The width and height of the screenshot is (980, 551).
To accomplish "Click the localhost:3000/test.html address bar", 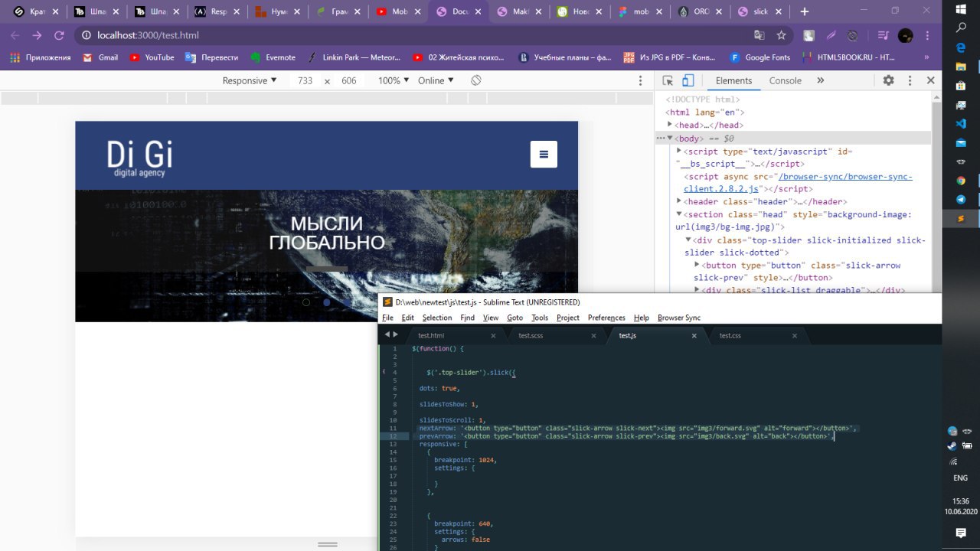I will [x=413, y=35].
